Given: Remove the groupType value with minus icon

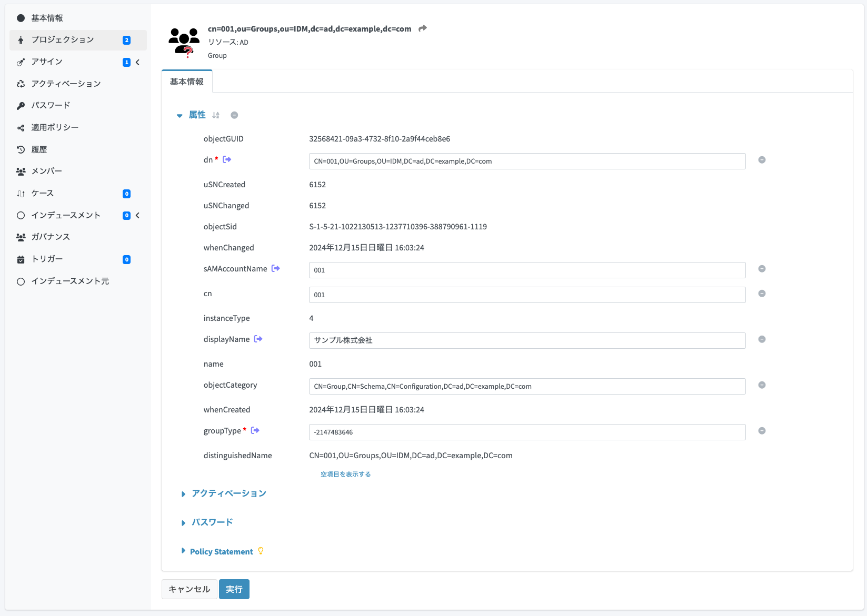Looking at the screenshot, I should [762, 431].
